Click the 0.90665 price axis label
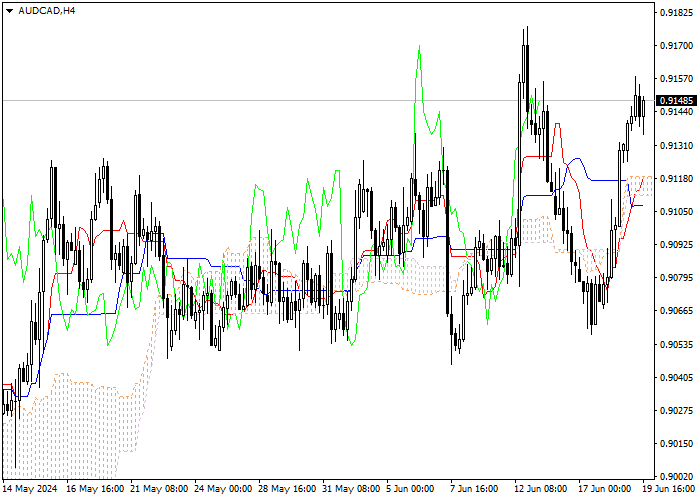 676,311
